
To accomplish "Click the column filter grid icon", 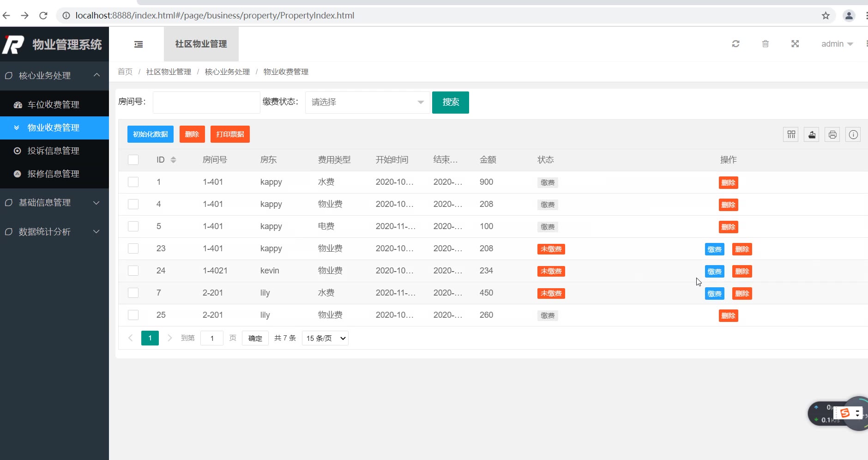I will coord(791,134).
